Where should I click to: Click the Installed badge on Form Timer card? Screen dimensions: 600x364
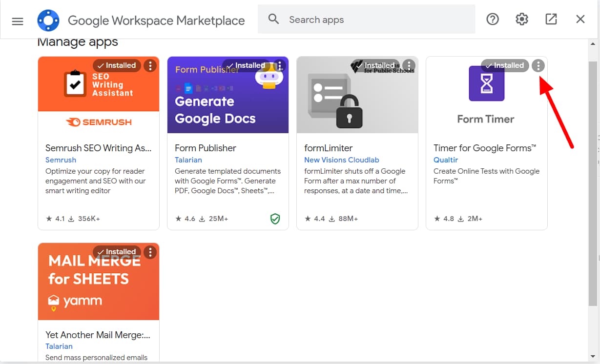pos(505,65)
